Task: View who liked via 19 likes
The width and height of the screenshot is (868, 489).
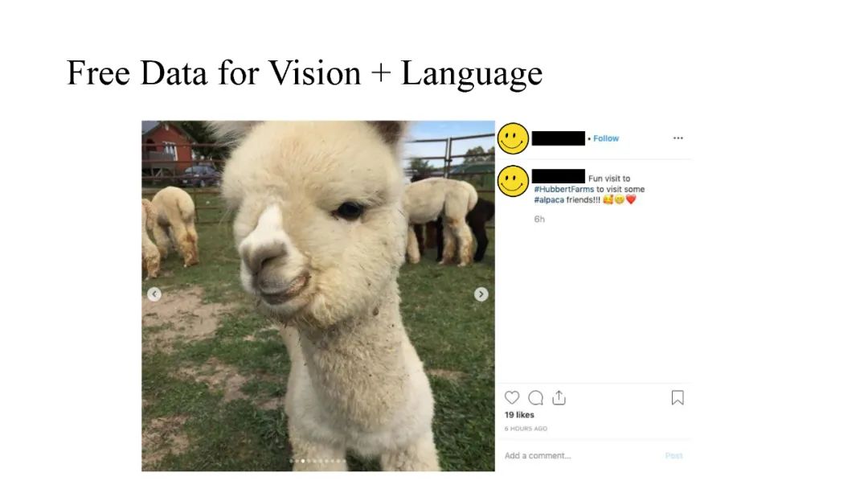Action: coord(519,415)
